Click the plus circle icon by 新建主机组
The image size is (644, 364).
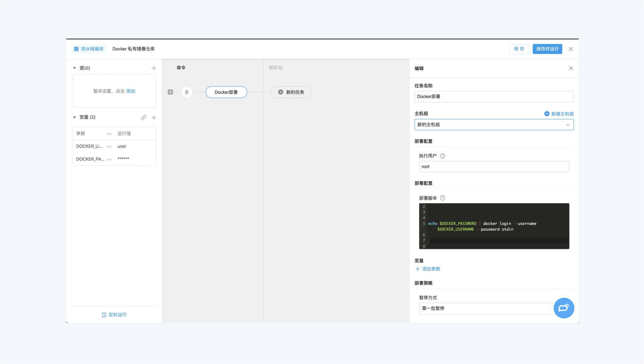coord(546,114)
